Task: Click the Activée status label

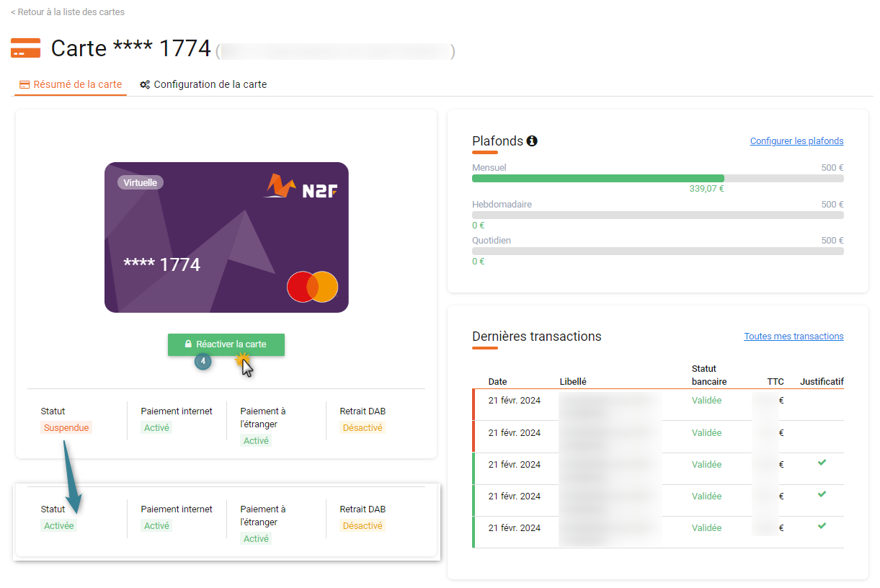Action: click(58, 525)
